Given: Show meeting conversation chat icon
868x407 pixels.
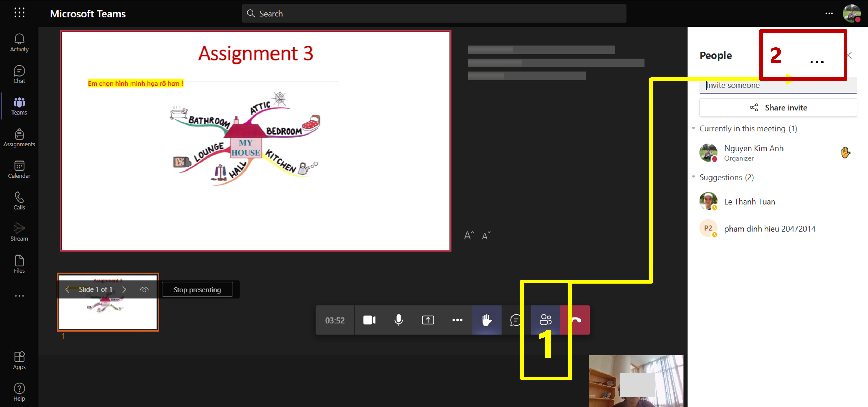Looking at the screenshot, I should coord(515,320).
